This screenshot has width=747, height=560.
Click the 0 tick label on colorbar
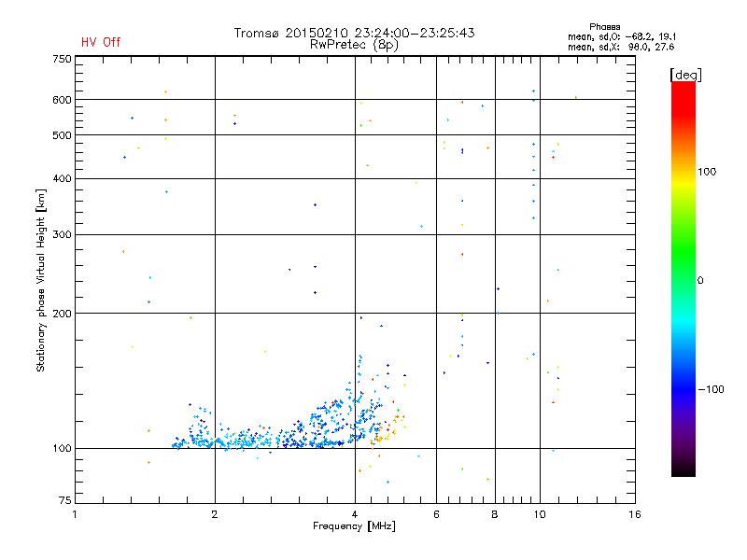pos(700,280)
